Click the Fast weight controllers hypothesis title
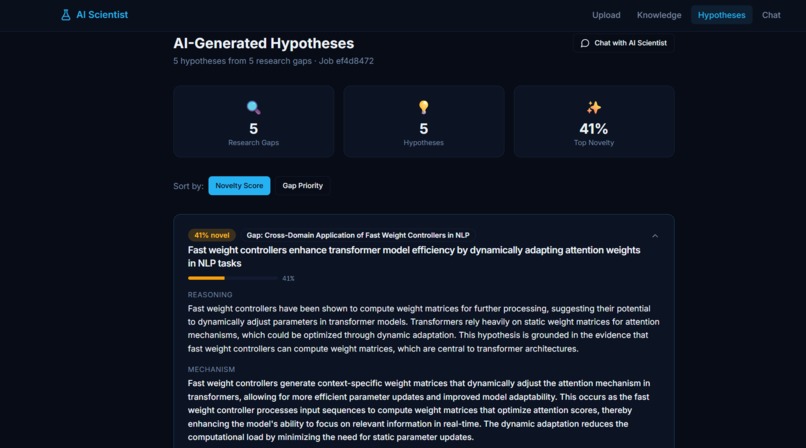Image resolution: width=806 pixels, height=448 pixels. tap(414, 256)
